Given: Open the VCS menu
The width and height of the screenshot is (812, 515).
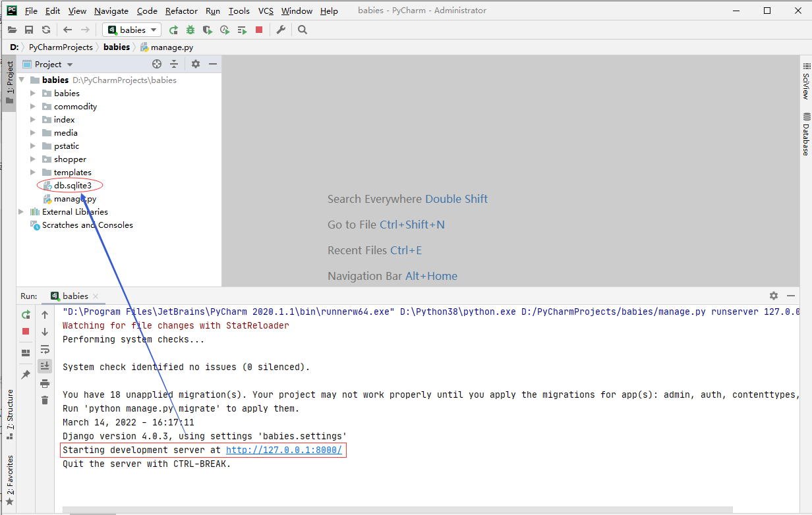Looking at the screenshot, I should click(266, 11).
